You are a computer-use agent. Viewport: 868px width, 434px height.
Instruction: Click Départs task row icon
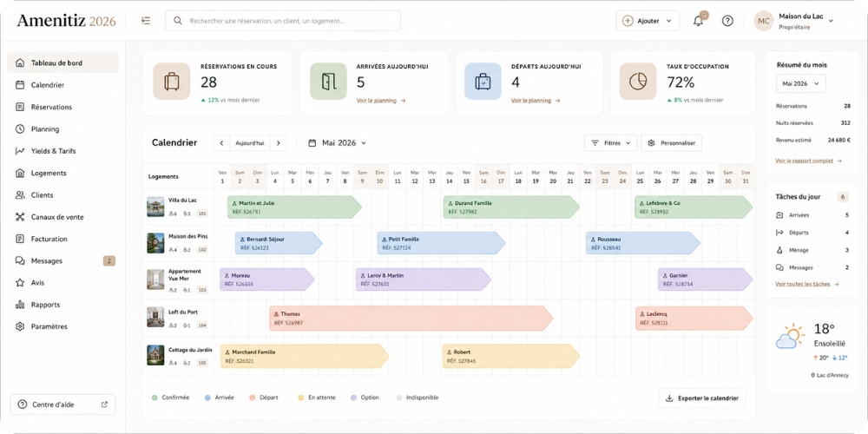[x=779, y=233]
